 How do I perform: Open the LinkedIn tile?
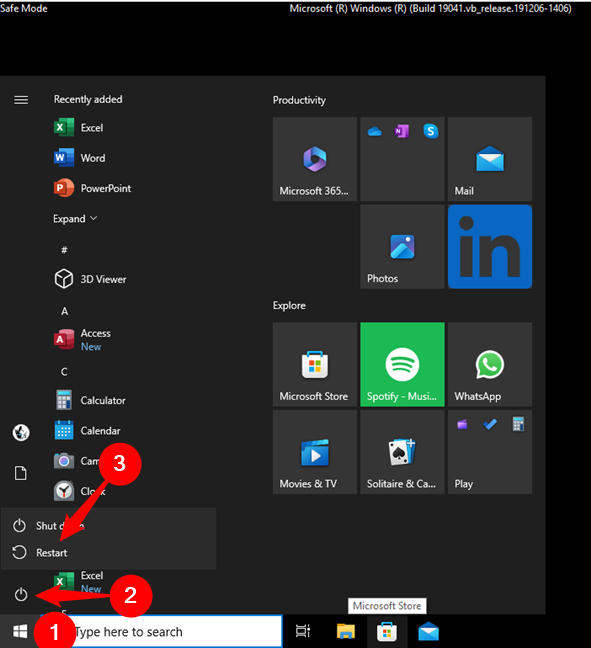point(490,247)
